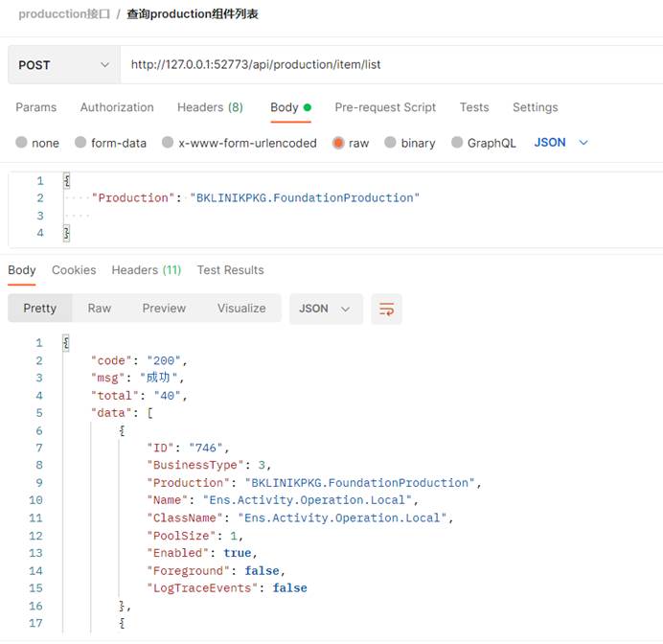Image resolution: width=663 pixels, height=644 pixels.
Task: View the response Cookies tab
Action: [74, 270]
